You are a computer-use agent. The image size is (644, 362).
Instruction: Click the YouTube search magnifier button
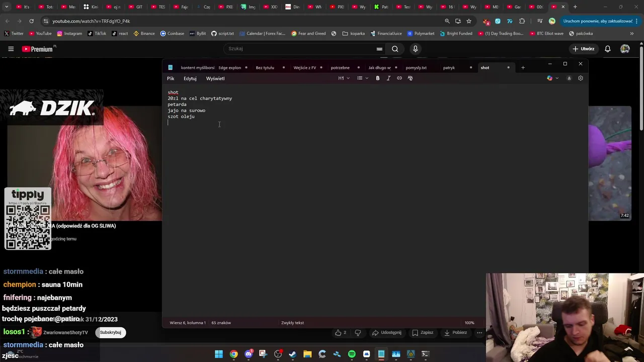tap(395, 49)
